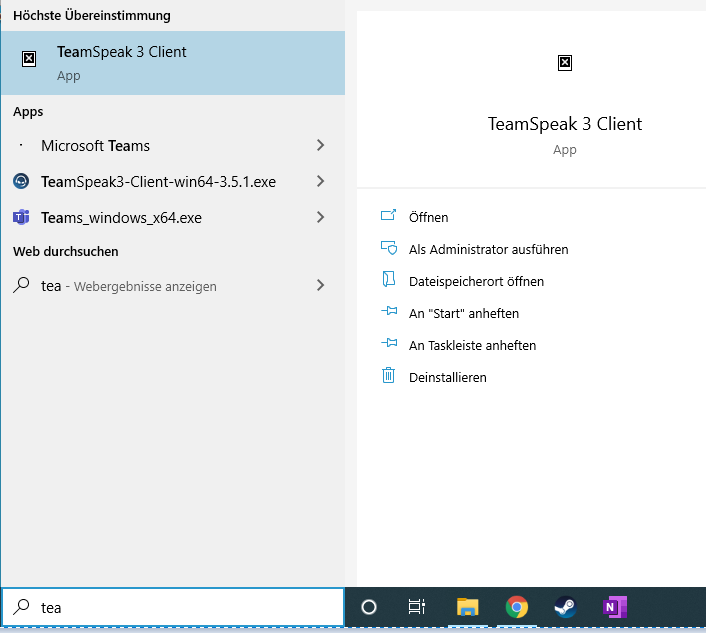
Task: Click the administrator shield icon
Action: (389, 248)
